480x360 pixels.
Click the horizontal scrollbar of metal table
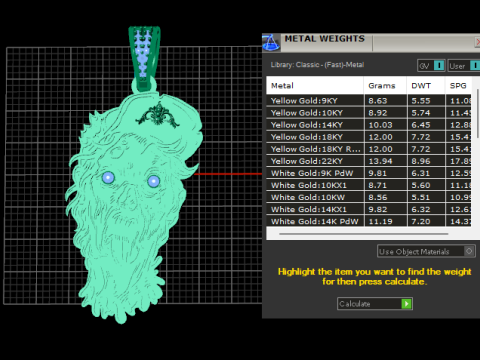(x=364, y=234)
